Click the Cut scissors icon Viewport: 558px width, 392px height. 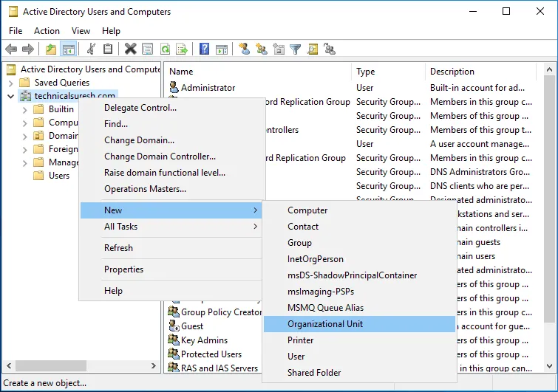tap(91, 49)
